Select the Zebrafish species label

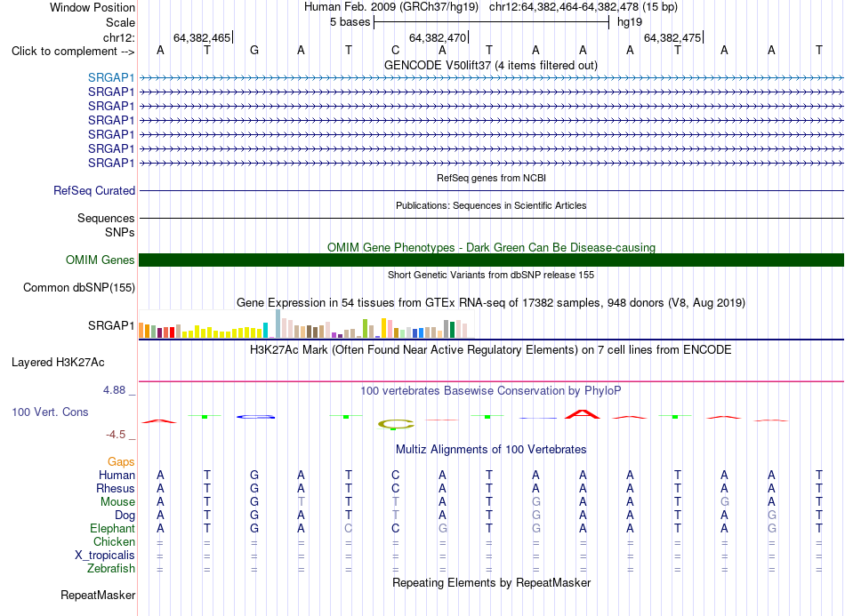[x=111, y=568]
